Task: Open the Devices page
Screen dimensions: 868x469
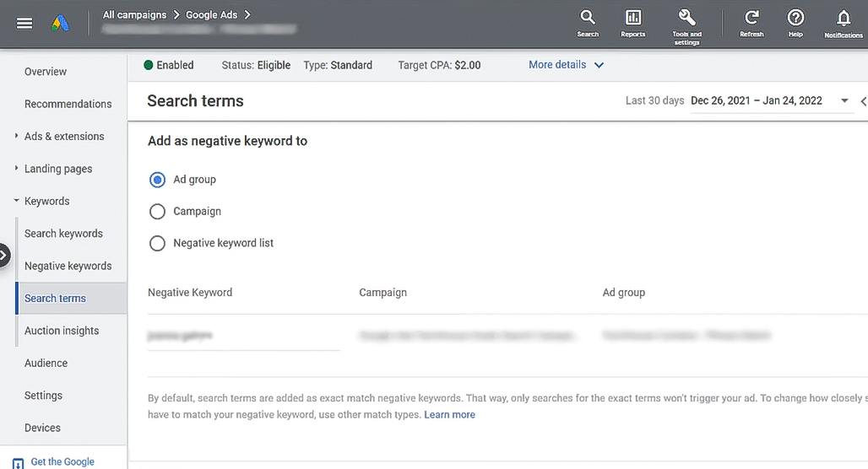Action: pos(42,428)
